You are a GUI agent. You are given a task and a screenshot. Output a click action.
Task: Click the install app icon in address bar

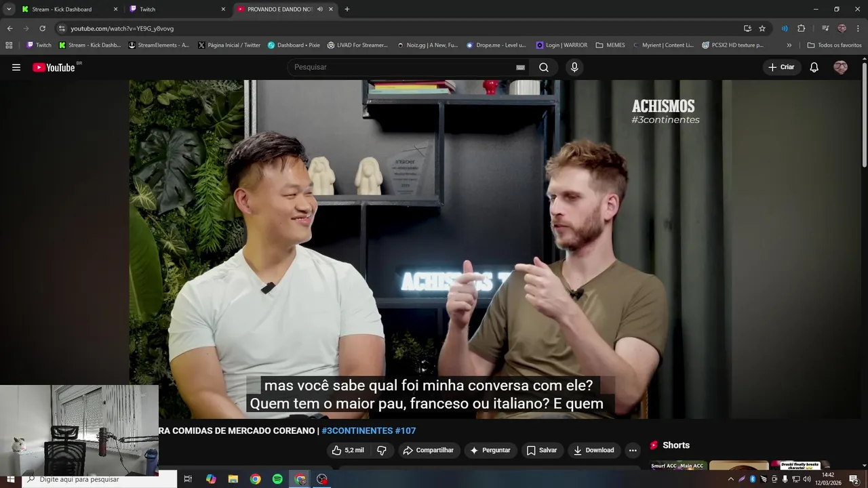click(747, 28)
